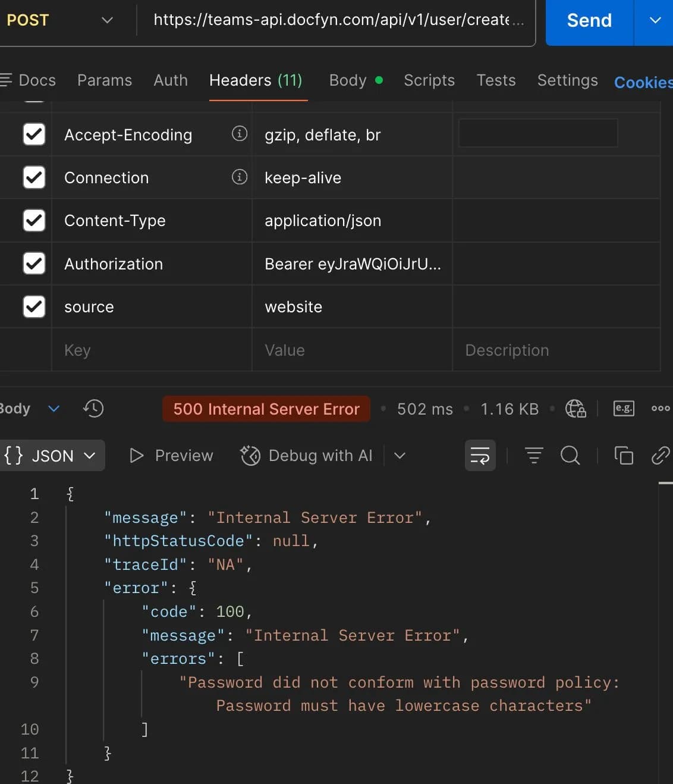Viewport: 673px width, 784px height.
Task: Click the "errors" key in response
Action: 178,658
